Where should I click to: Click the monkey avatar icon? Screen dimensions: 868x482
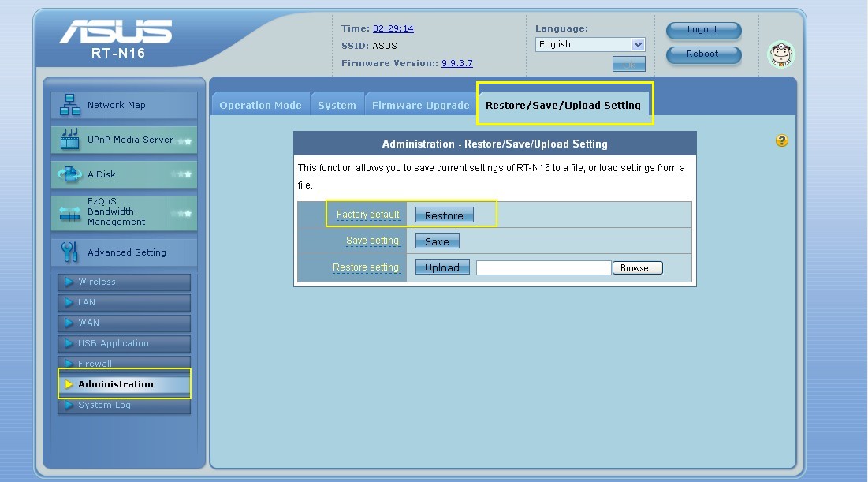click(780, 54)
